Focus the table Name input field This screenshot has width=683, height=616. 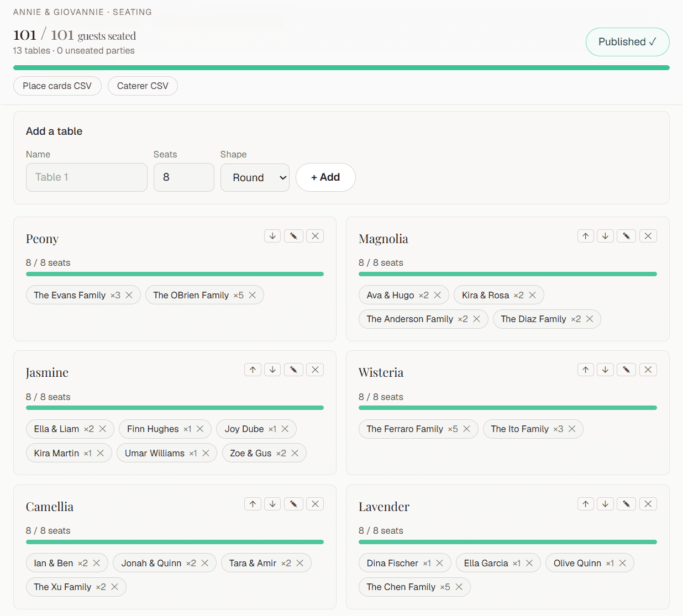point(87,177)
